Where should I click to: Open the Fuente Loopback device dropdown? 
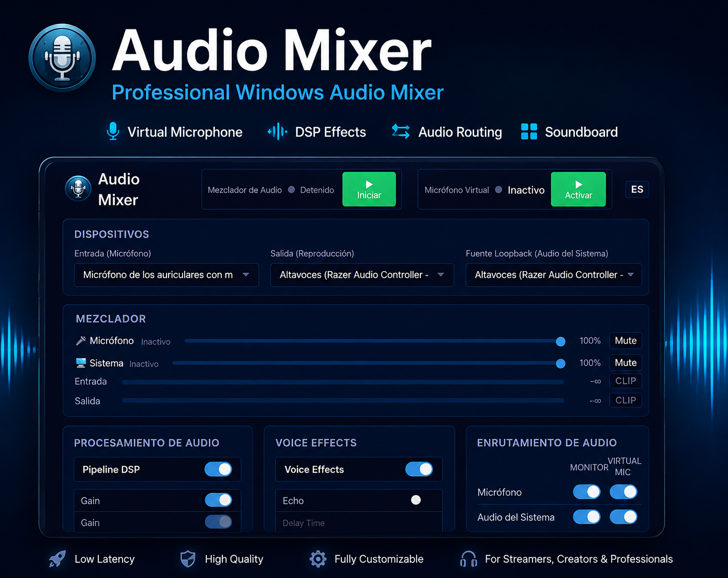click(554, 275)
